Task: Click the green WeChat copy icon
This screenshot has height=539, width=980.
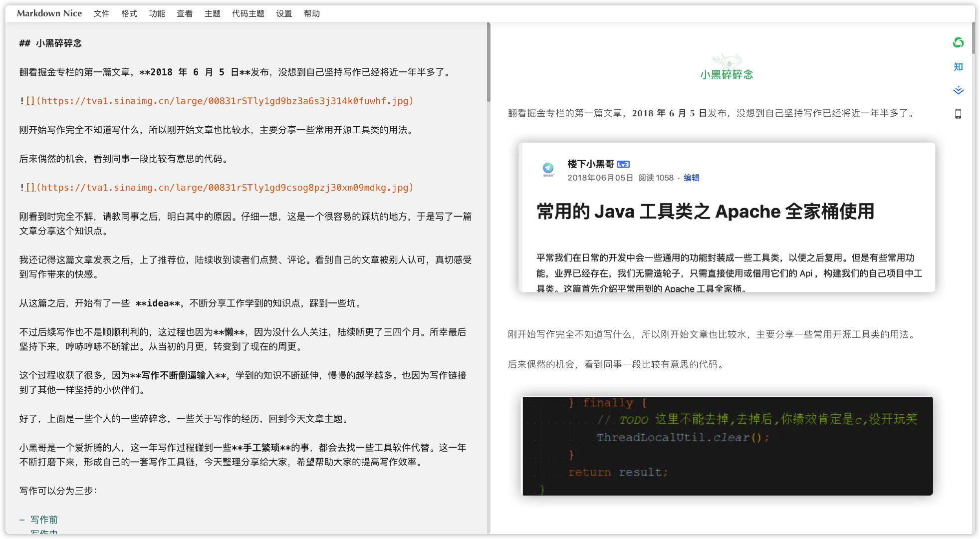Action: pos(958,43)
